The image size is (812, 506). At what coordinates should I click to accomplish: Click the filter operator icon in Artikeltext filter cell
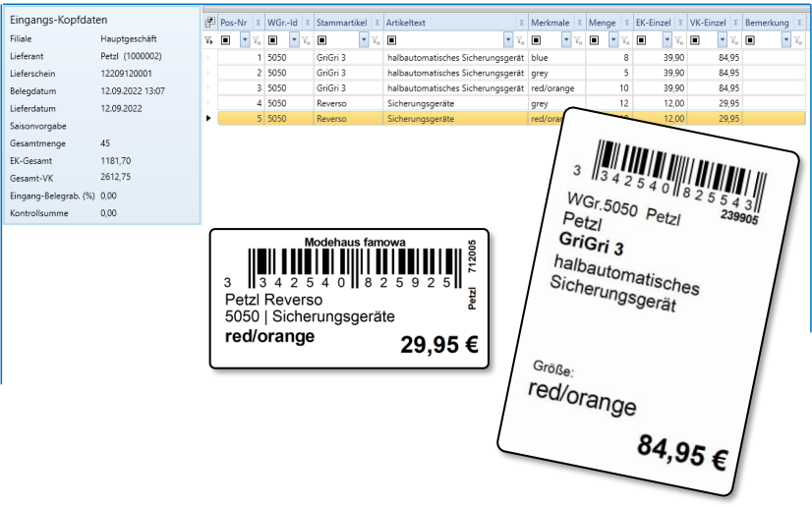pyautogui.click(x=392, y=40)
